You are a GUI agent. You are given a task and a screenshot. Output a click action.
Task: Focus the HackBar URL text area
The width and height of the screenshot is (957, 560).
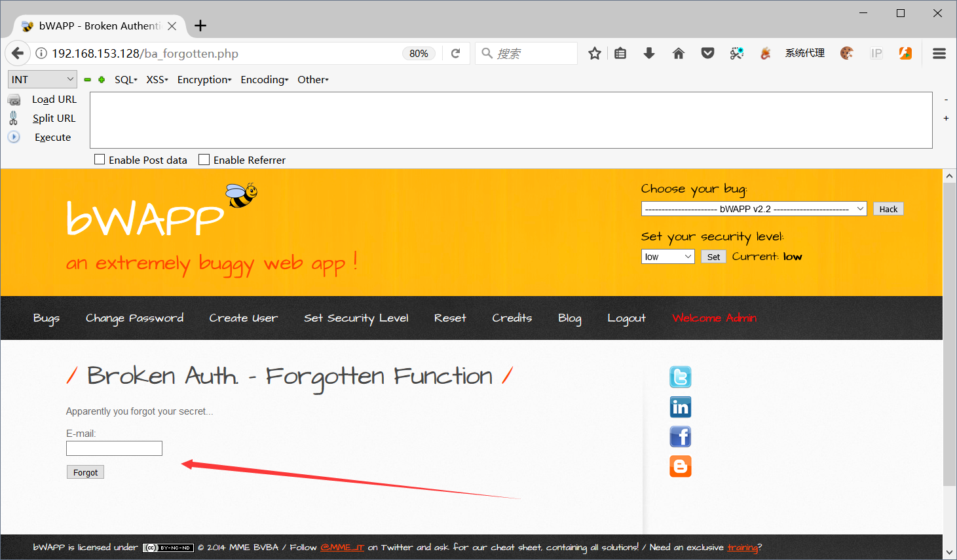pyautogui.click(x=511, y=120)
